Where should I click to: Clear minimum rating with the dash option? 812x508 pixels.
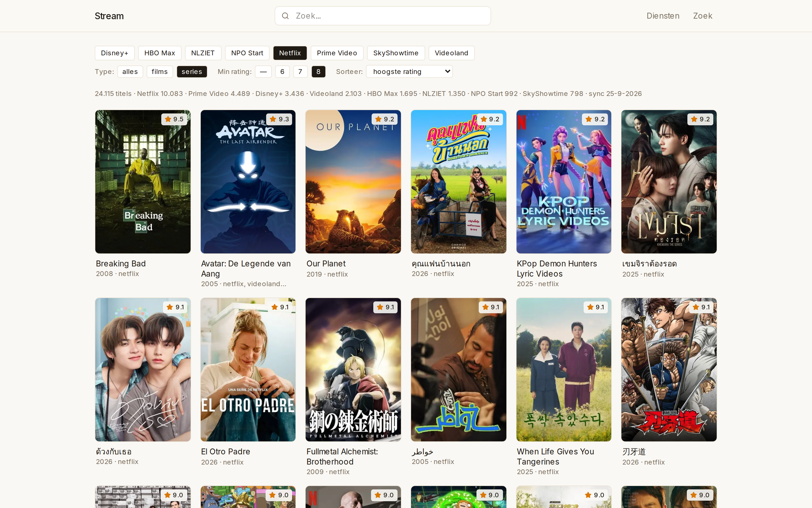(x=263, y=72)
